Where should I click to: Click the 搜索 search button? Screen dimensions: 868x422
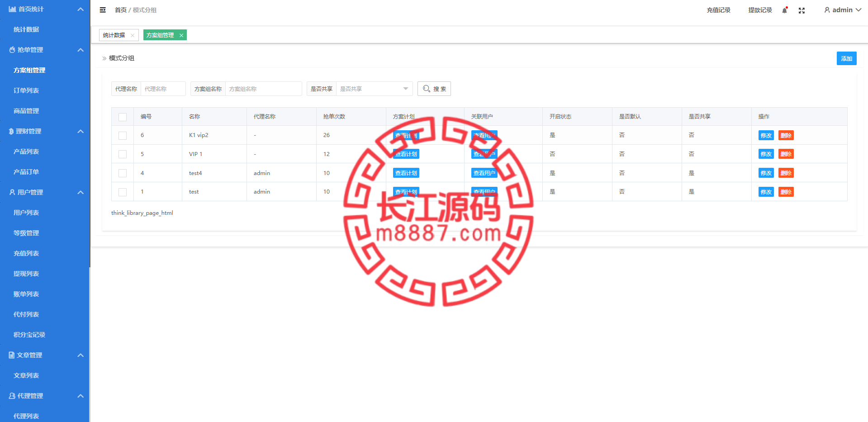(x=434, y=89)
